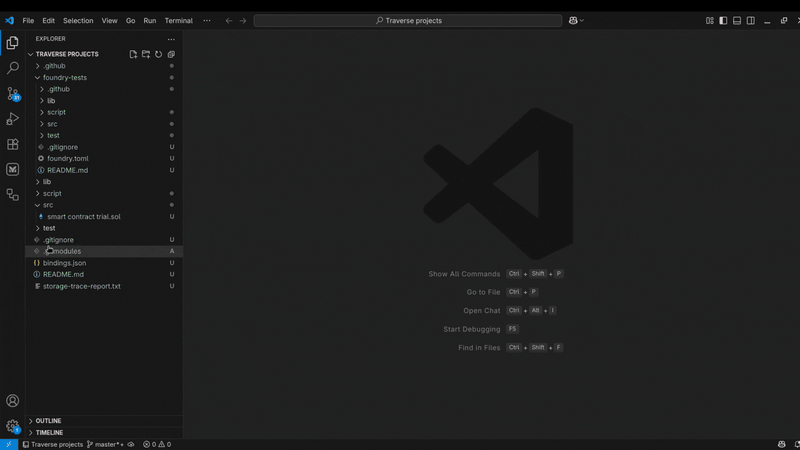The height and width of the screenshot is (450, 800).
Task: Open the Manage gear icon
Action: 12,426
